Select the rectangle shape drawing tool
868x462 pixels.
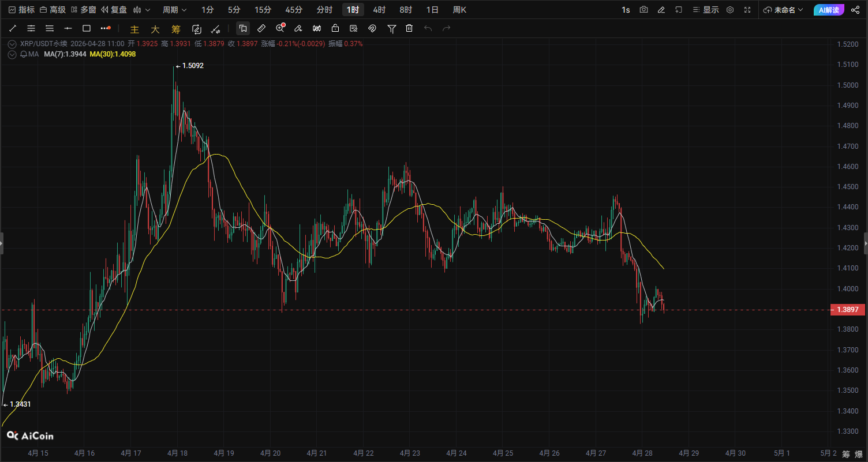click(x=87, y=28)
